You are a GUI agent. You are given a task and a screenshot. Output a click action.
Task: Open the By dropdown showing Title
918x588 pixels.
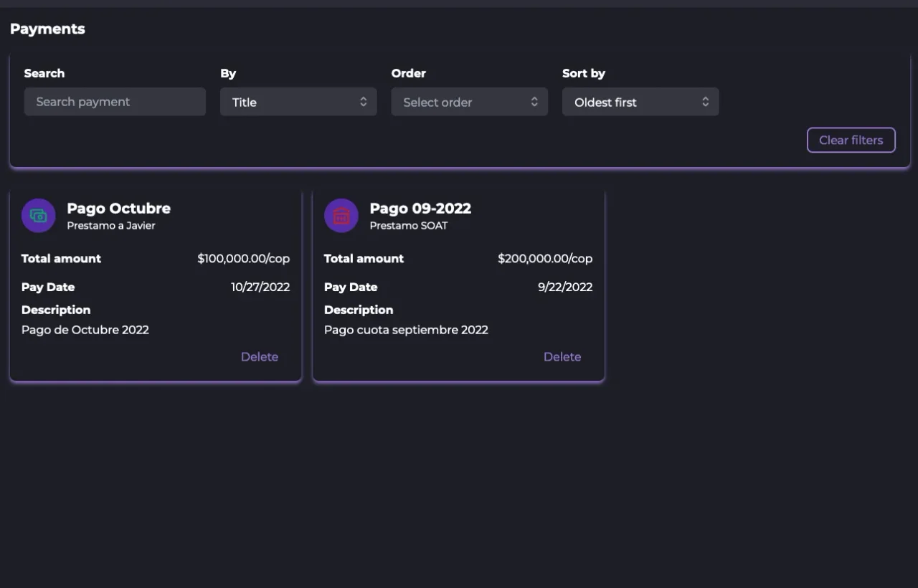pos(298,102)
